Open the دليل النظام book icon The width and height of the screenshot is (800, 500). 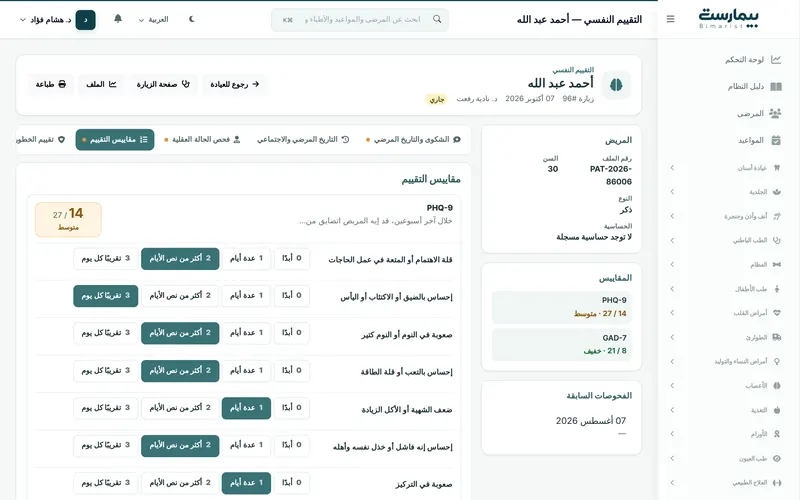776,86
